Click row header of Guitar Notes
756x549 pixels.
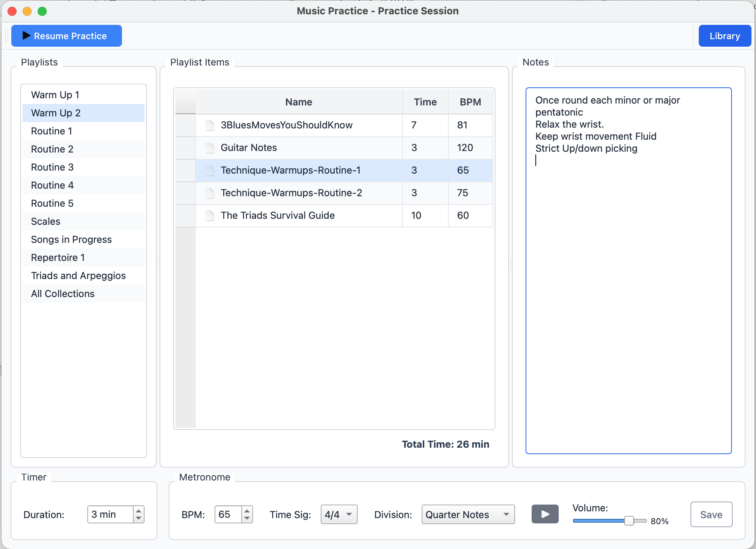[x=186, y=148]
